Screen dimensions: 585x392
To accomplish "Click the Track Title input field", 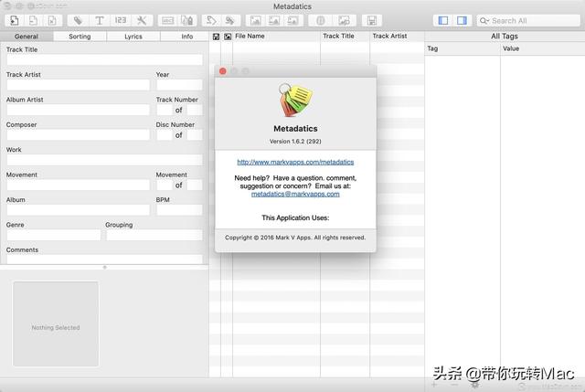I will [x=104, y=59].
